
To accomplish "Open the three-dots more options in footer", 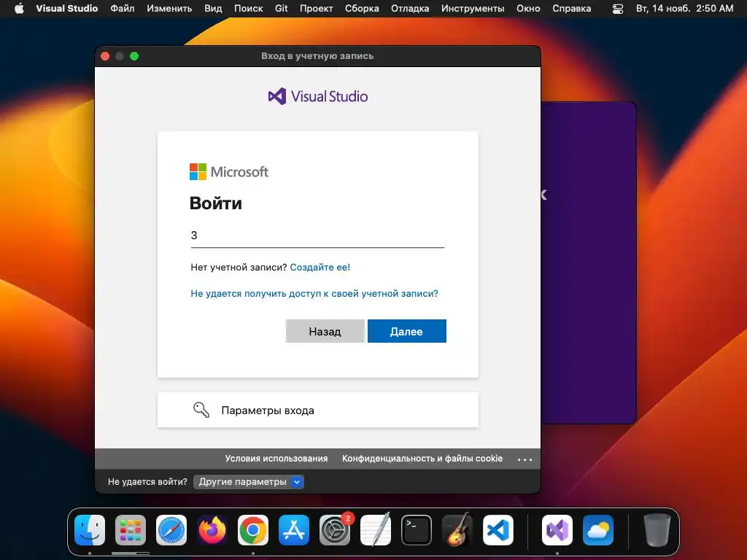I will (x=525, y=459).
